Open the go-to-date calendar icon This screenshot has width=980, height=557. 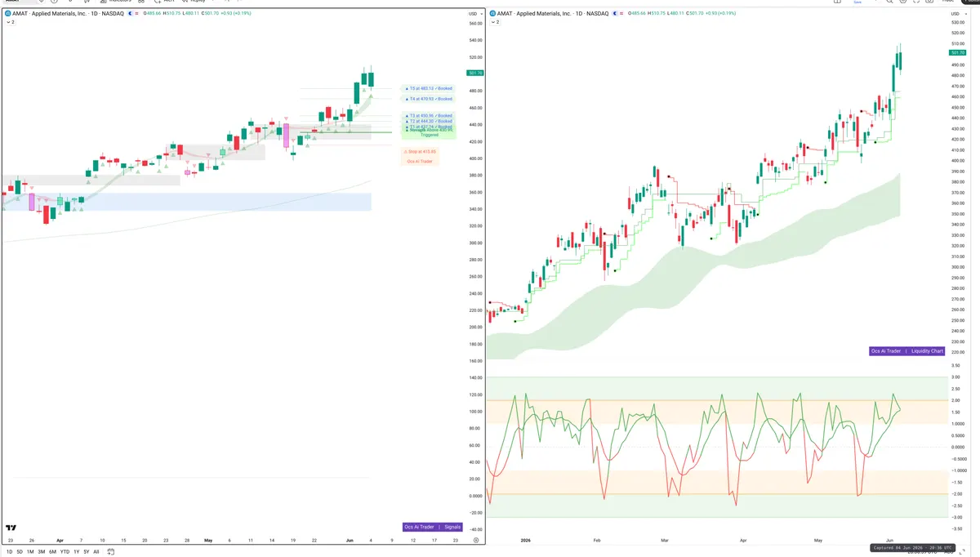coord(110,551)
